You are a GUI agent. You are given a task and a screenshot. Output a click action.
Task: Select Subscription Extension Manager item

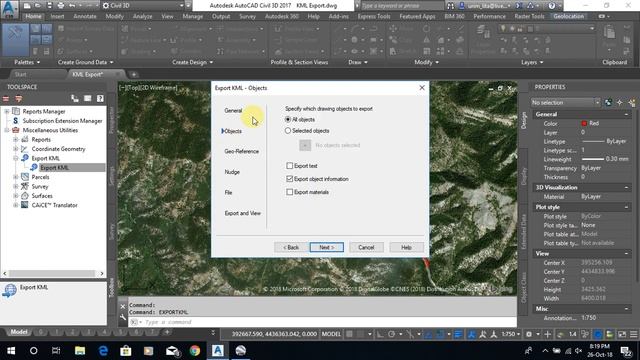tap(62, 121)
